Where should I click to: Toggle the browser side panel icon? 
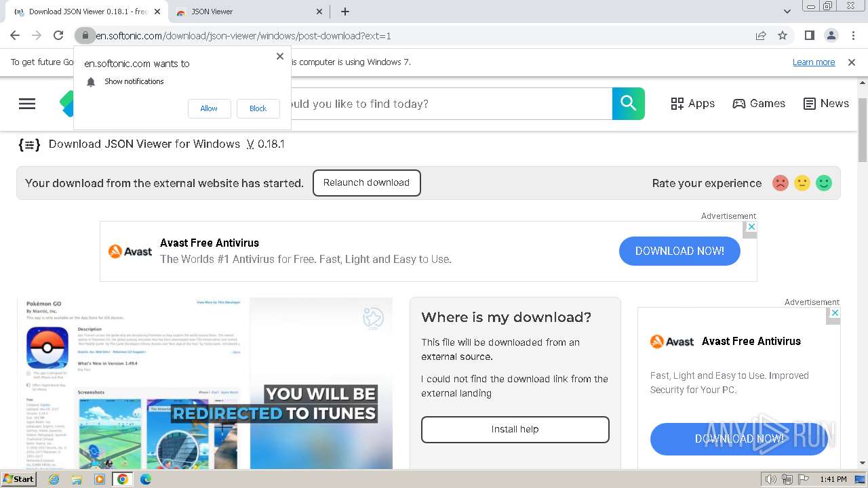[x=810, y=35]
